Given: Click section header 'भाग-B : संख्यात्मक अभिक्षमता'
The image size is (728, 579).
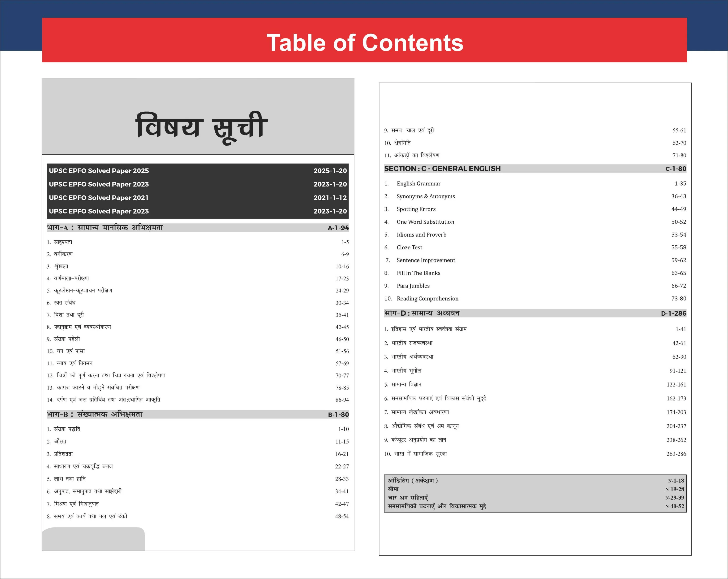Looking at the screenshot, I should click(95, 414).
